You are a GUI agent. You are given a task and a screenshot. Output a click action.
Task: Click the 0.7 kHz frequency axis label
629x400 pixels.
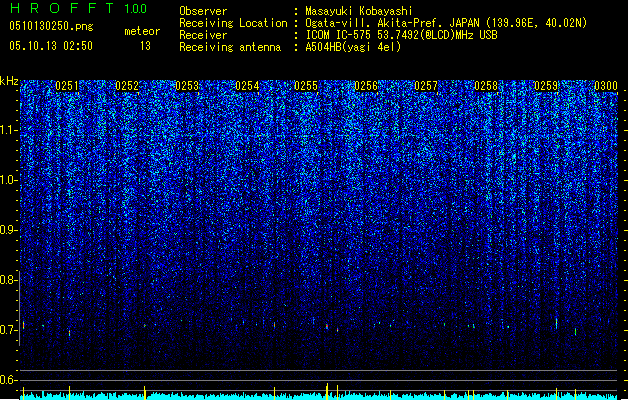(9, 330)
